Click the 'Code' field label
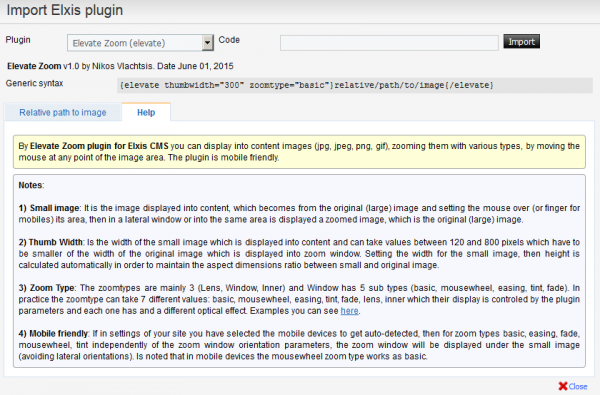The height and width of the screenshot is (395, 600). tap(229, 40)
